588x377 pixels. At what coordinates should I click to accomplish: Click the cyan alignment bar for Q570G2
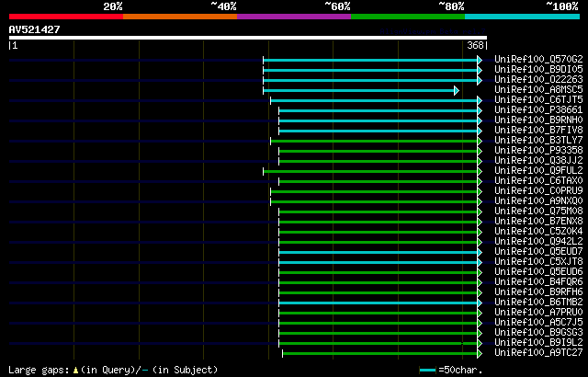point(370,60)
